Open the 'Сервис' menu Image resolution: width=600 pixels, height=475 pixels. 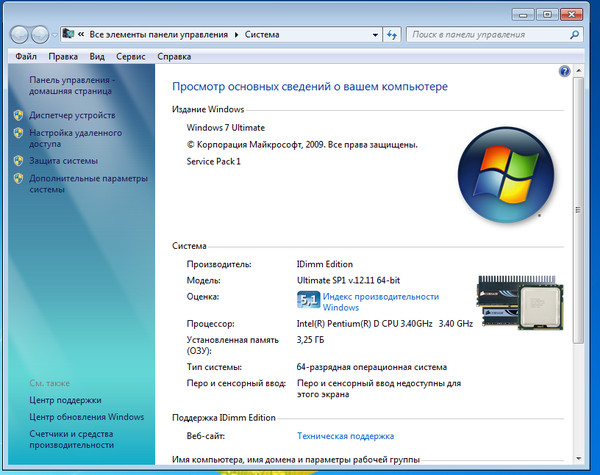click(x=130, y=57)
